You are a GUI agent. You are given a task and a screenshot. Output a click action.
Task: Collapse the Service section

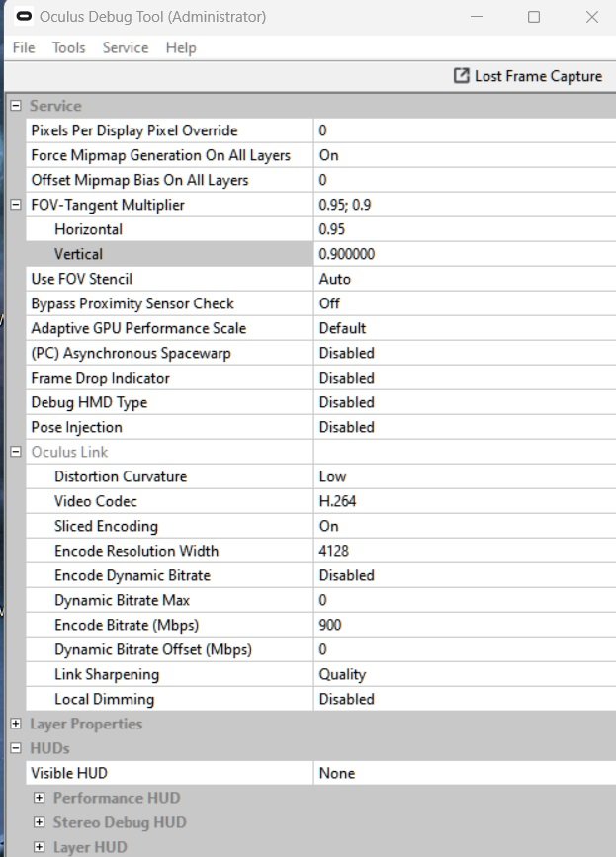pos(16,106)
